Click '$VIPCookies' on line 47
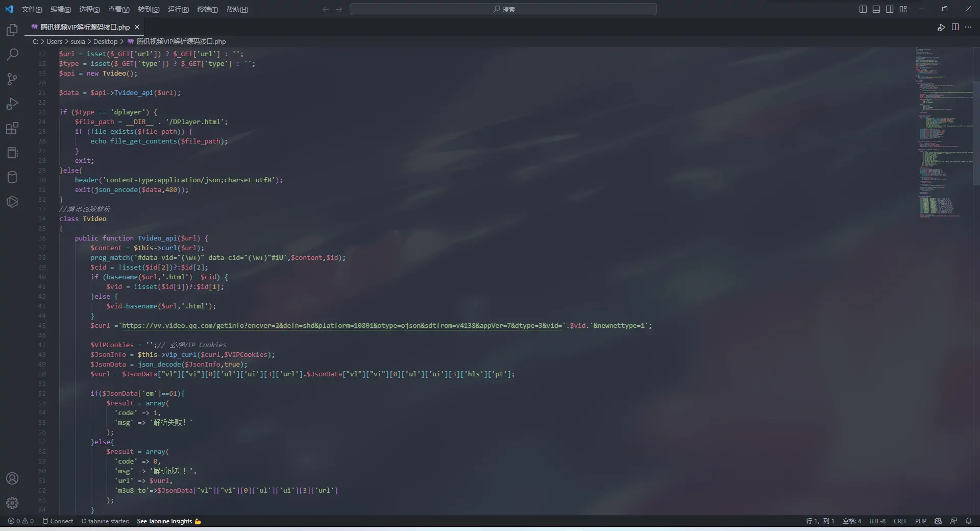Screen dimensions: 980x531 (x=112, y=345)
